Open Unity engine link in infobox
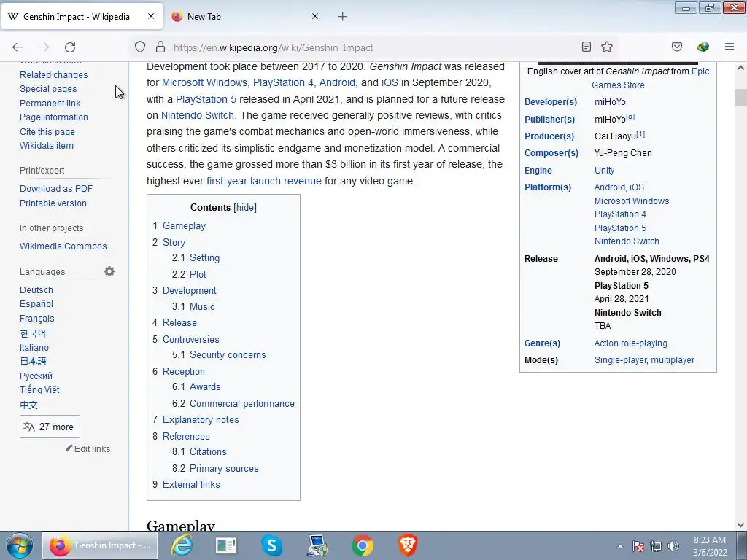This screenshot has height=560, width=747. [x=604, y=171]
